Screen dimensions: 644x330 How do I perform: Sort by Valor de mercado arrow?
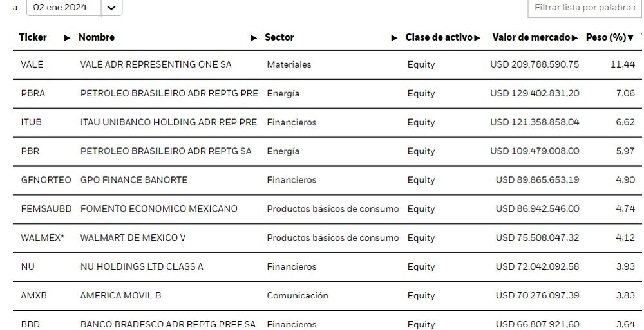(574, 38)
